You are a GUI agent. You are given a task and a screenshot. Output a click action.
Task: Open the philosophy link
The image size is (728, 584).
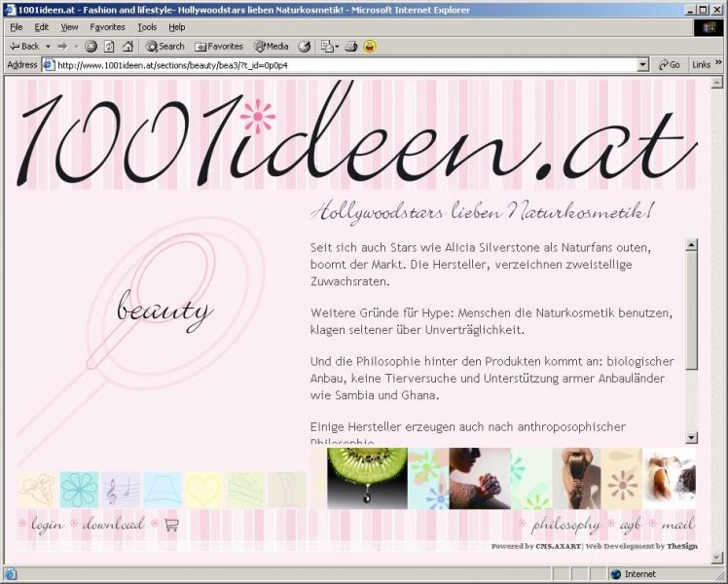pos(565,525)
